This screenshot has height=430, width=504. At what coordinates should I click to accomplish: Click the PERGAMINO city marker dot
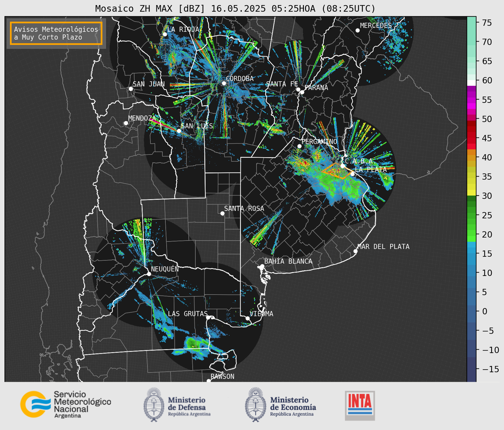click(x=299, y=146)
